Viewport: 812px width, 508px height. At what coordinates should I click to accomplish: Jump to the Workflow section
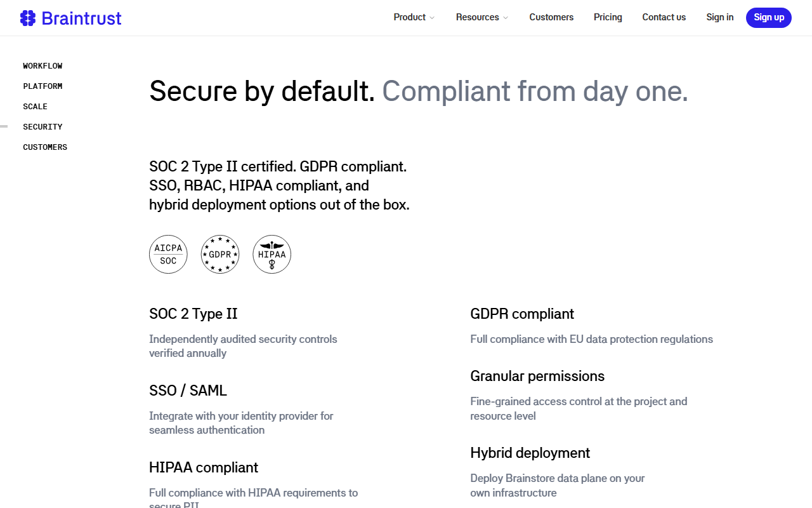click(43, 66)
